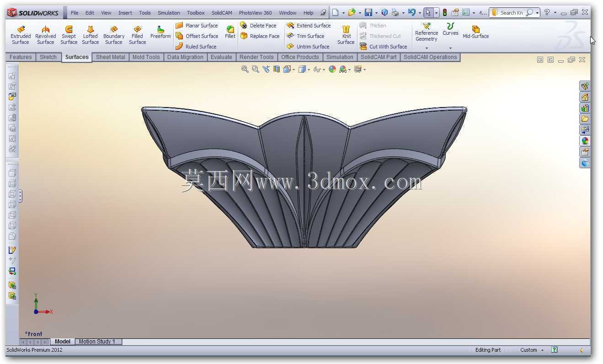The image size is (603, 364).
Task: Toggle the Section View icon
Action: click(x=277, y=69)
